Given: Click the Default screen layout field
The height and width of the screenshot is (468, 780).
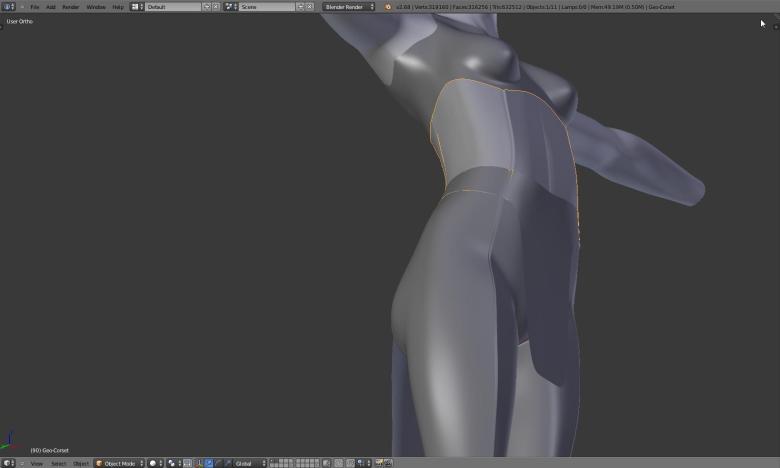Looking at the screenshot, I should tap(173, 7).
